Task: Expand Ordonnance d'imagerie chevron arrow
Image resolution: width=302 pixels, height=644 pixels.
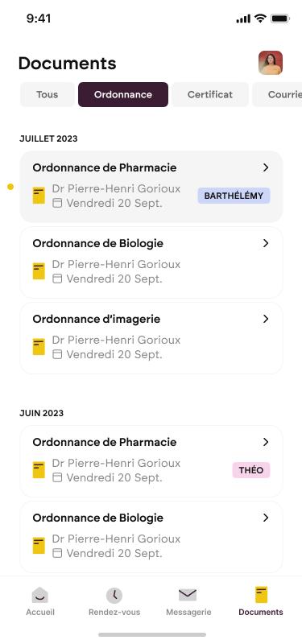Action: [x=266, y=319]
